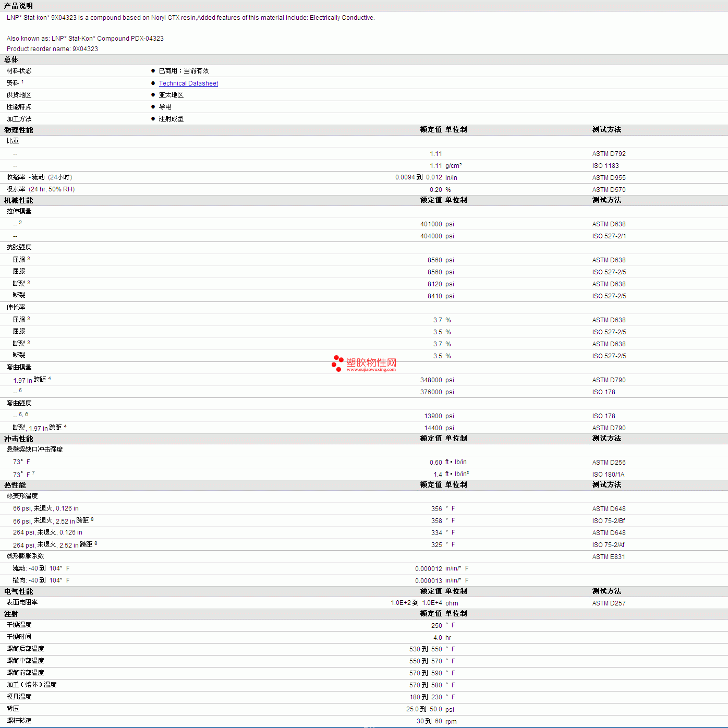
Task: Select the 螺杆转速 row label
Action: pos(19,721)
